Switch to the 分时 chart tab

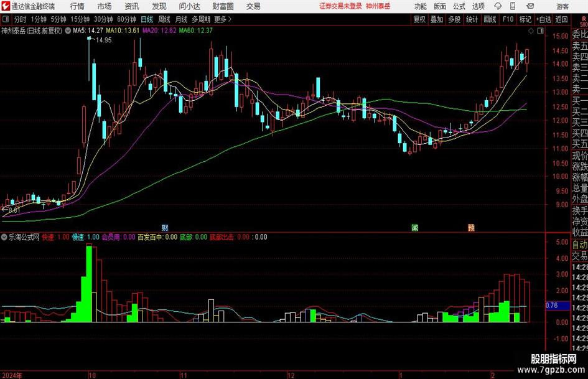click(x=20, y=19)
